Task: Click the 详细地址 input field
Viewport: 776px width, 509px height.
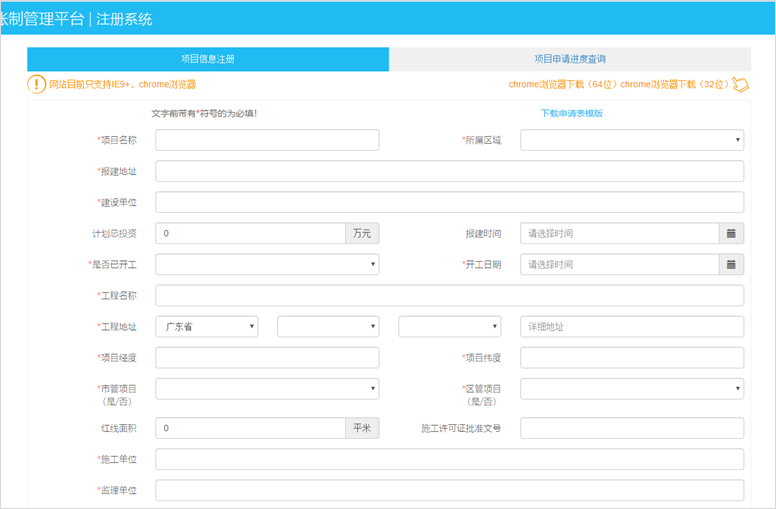Action: pyautogui.click(x=631, y=327)
